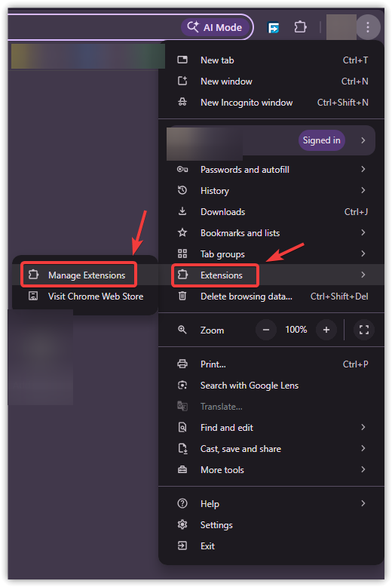This screenshot has width=392, height=587.
Task: Click the History clock icon
Action: coord(182,190)
